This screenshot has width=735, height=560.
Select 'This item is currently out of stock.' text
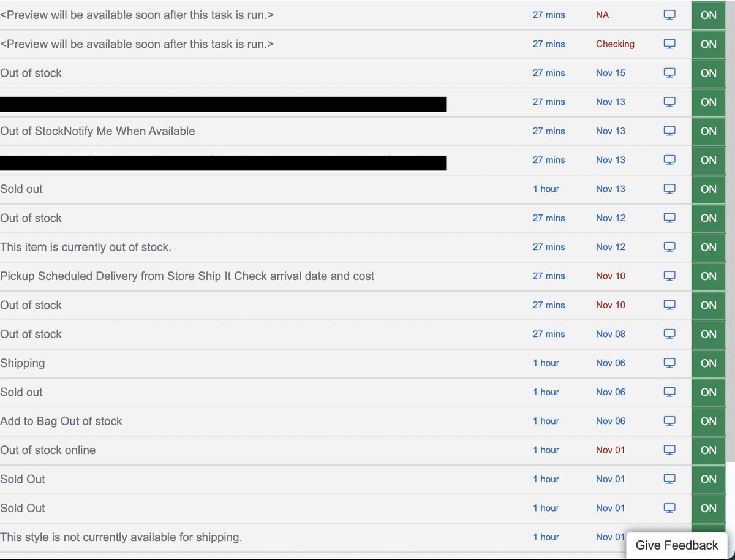[x=86, y=247]
